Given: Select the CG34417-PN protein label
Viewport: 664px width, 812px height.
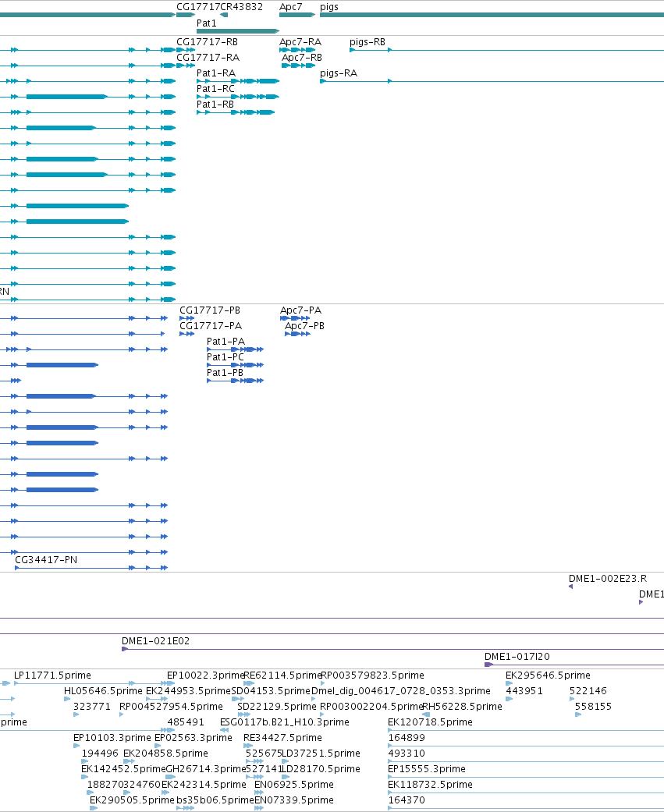Looking at the screenshot, I should point(46,560).
